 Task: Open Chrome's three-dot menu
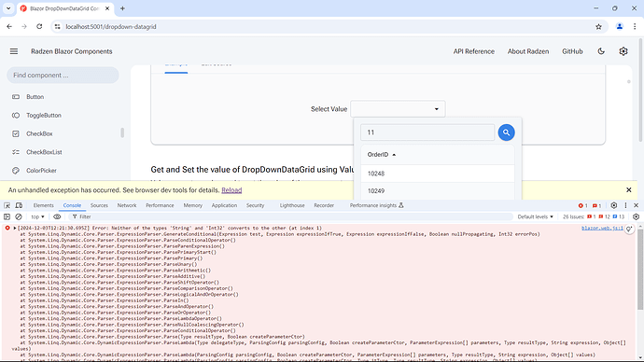[x=635, y=27]
